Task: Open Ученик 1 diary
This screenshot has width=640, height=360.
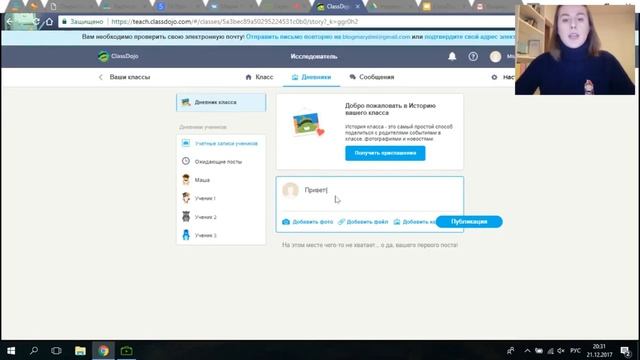Action: 221,198
